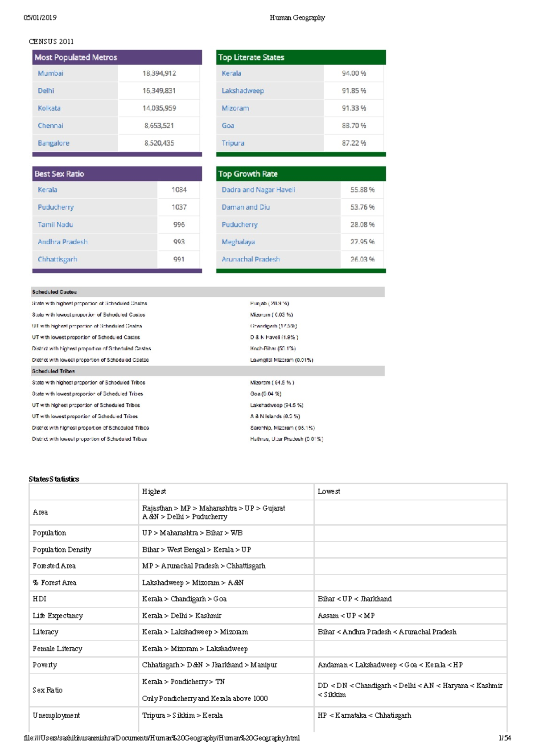Click the States Statistics heading
Image resolution: width=535 pixels, height=756 pixels.
54,479
